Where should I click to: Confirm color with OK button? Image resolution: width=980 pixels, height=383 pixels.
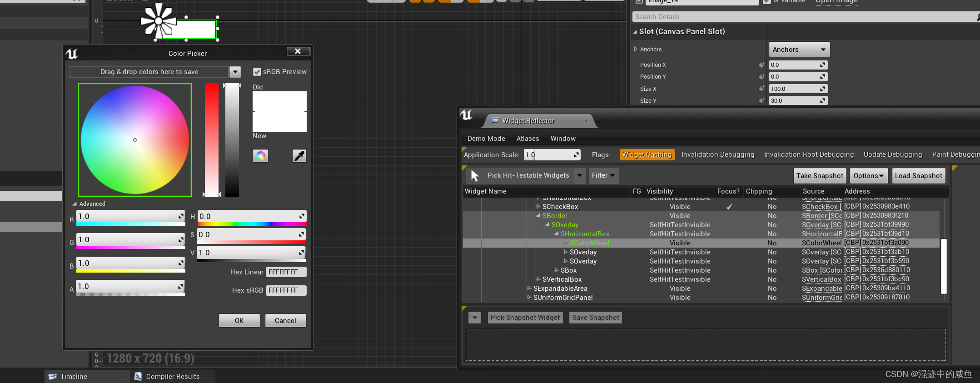pyautogui.click(x=239, y=321)
